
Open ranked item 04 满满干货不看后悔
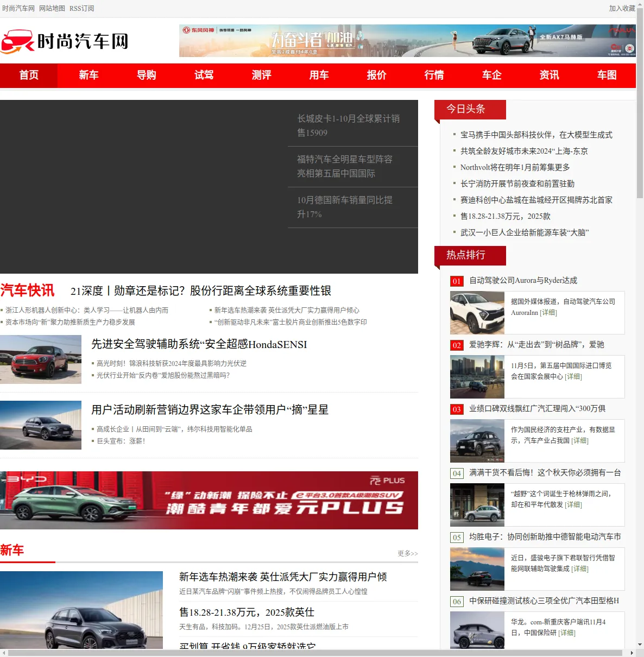pos(545,473)
